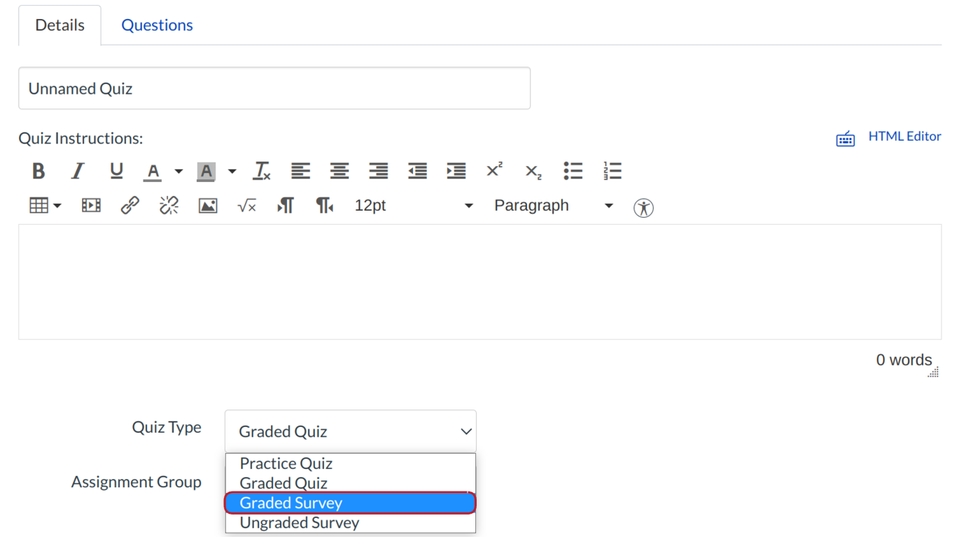Apply italic formatting
The image size is (980, 537).
[78, 171]
